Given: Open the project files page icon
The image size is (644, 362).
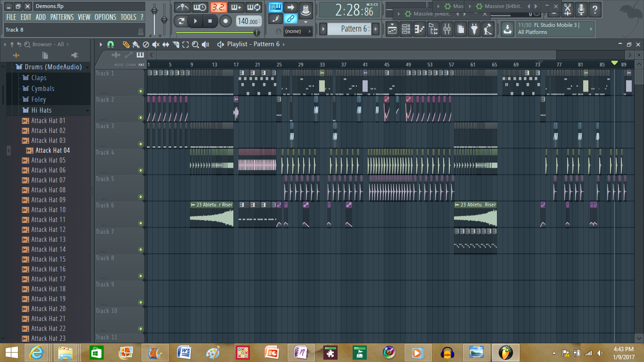Looking at the screenshot, I should point(461,29).
